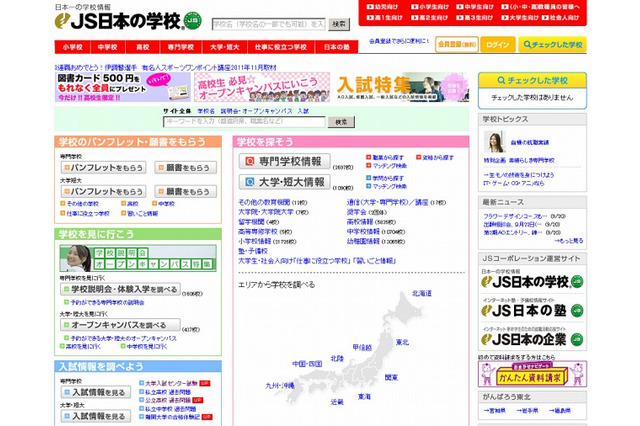Click the woman's photo in 学校トピックス

coord(494,142)
